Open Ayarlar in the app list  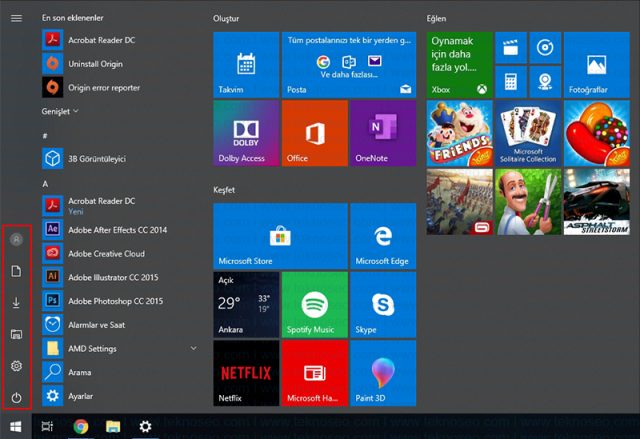pyautogui.click(x=118, y=395)
